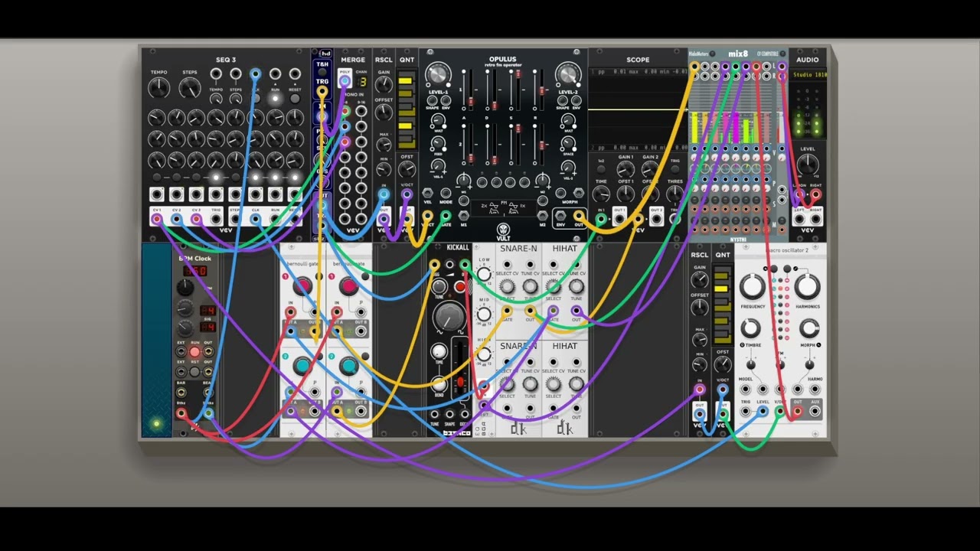Toggle the first step gate light on SEQ 3
This screenshot has width=980, height=551.
[157, 178]
